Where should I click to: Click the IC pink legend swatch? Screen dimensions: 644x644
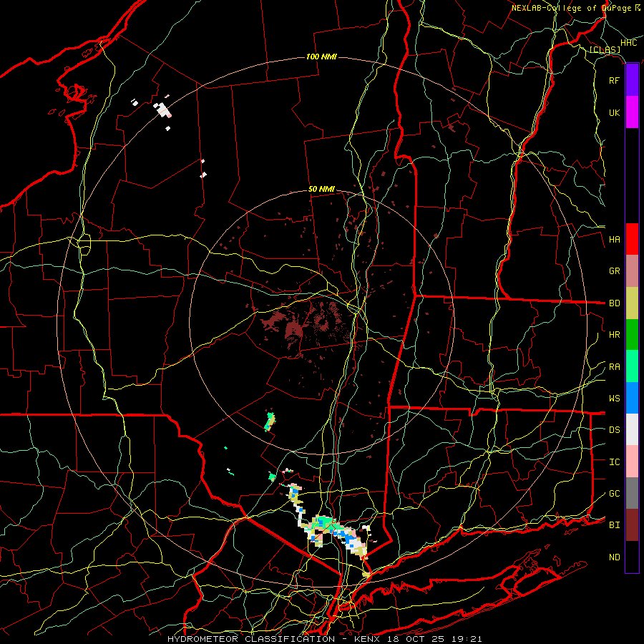click(x=632, y=462)
